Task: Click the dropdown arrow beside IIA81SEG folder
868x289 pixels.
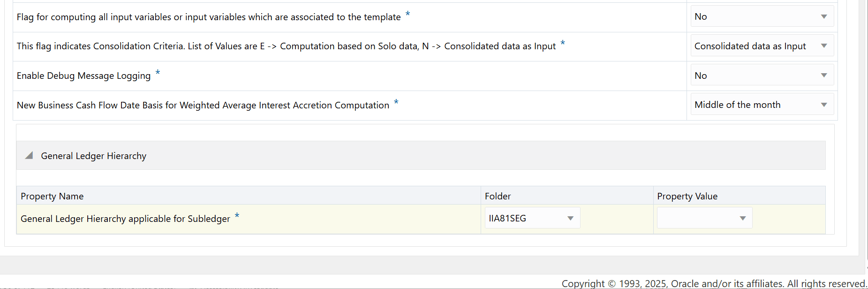Action: click(570, 218)
